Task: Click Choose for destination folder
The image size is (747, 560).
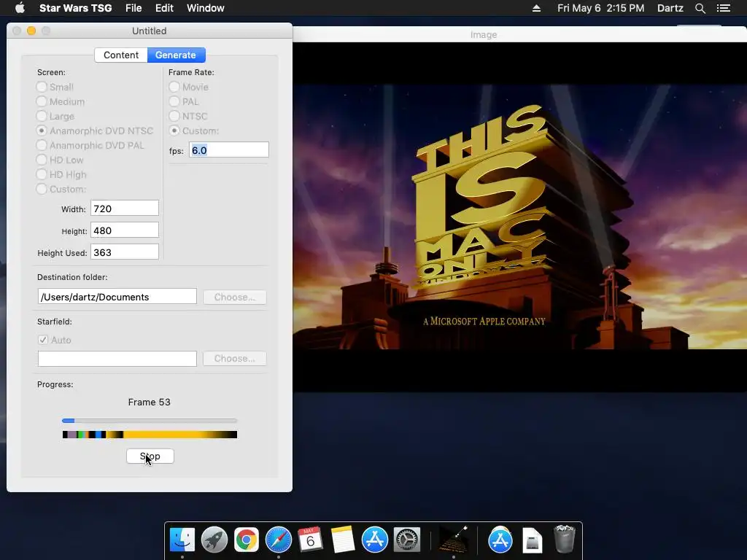Action: click(x=234, y=297)
